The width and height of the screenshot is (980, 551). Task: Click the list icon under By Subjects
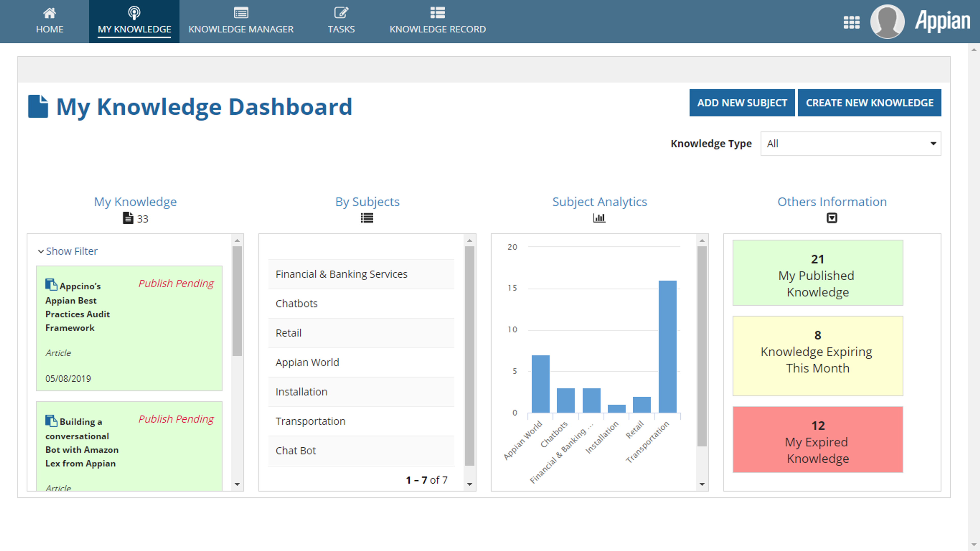(367, 218)
